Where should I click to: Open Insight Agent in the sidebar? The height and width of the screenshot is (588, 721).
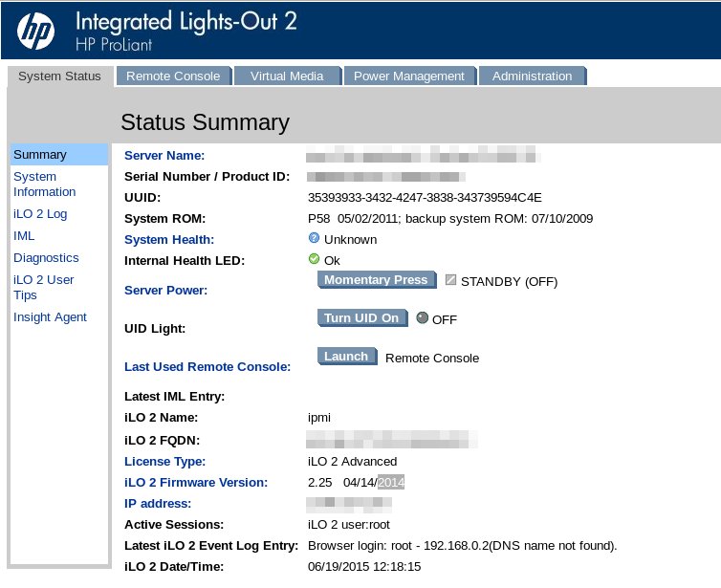pyautogui.click(x=50, y=317)
